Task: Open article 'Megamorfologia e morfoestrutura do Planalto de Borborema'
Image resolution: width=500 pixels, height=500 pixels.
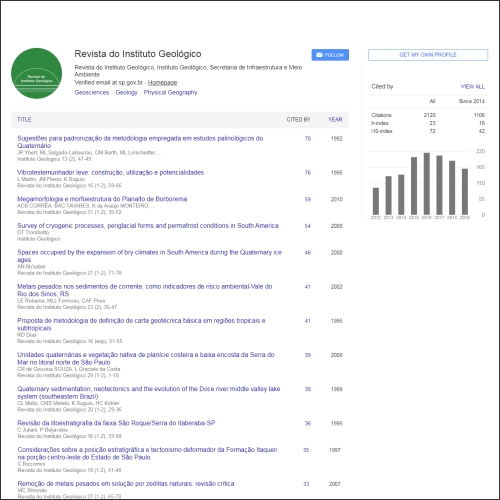Action: pyautogui.click(x=102, y=199)
